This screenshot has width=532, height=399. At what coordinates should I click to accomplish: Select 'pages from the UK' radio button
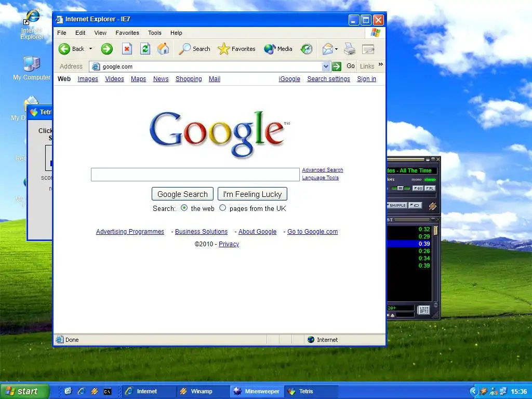pyautogui.click(x=222, y=208)
